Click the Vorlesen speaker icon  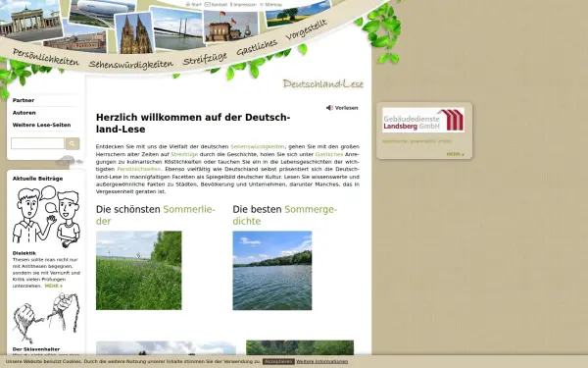tap(329, 108)
